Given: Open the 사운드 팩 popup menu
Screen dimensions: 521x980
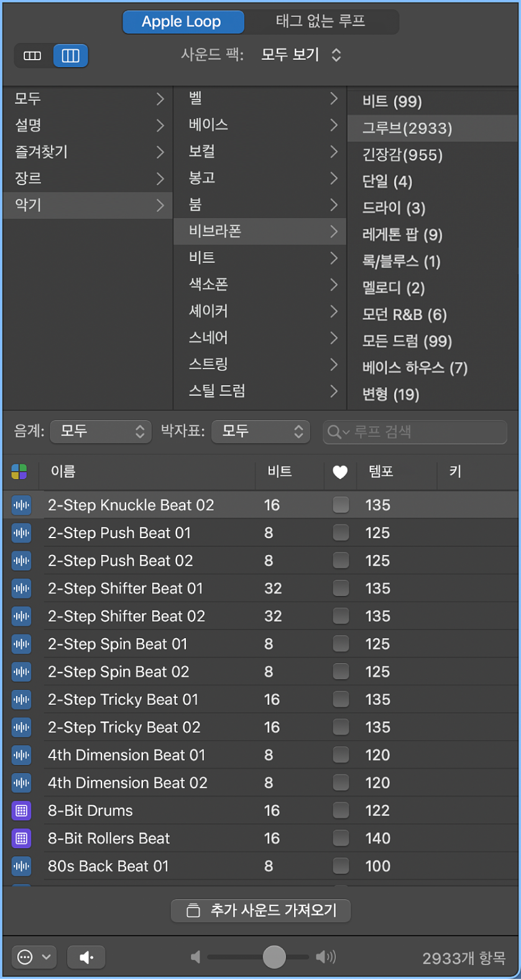Looking at the screenshot, I should (x=302, y=55).
